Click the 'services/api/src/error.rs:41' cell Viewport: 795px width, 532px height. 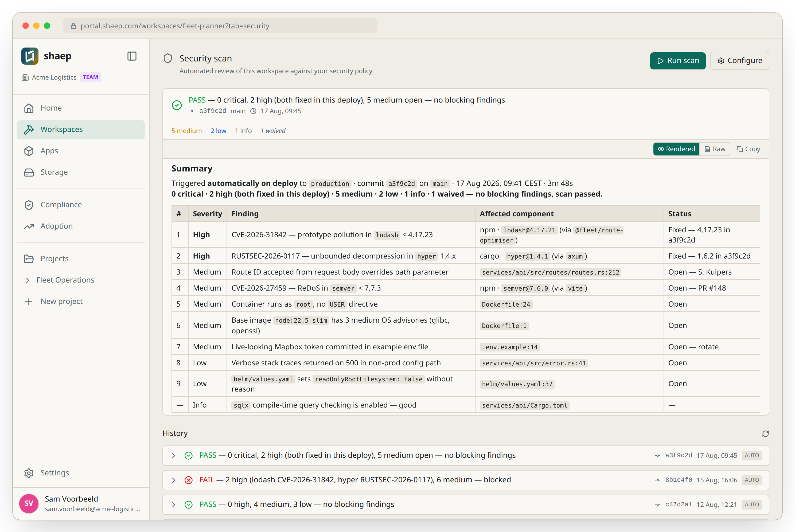click(569, 363)
